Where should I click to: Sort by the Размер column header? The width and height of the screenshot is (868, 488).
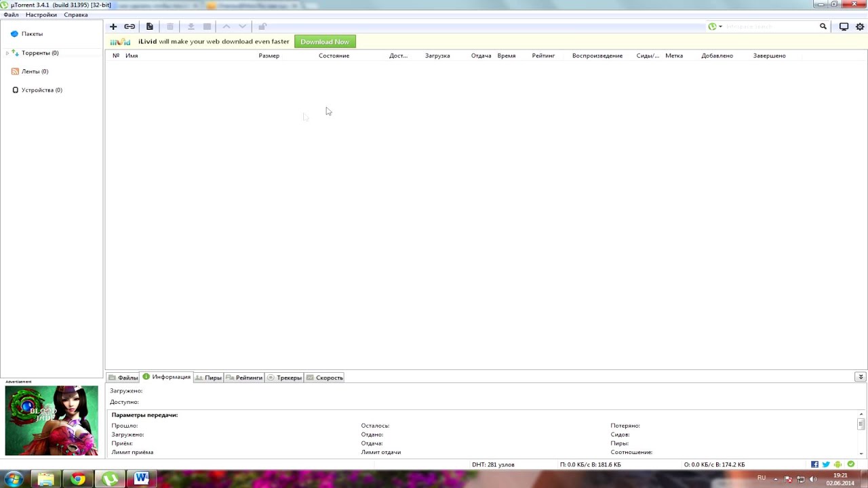point(269,56)
